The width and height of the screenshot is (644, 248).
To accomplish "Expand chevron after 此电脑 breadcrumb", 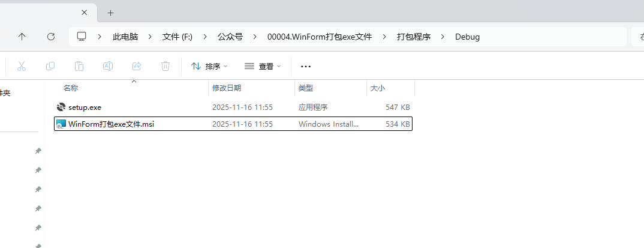I will tap(151, 37).
